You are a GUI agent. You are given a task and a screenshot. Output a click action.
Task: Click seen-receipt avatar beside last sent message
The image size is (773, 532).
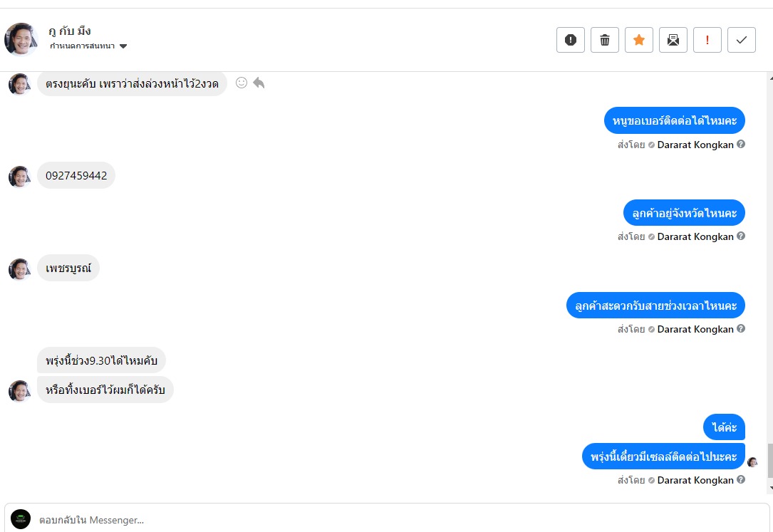click(x=752, y=462)
